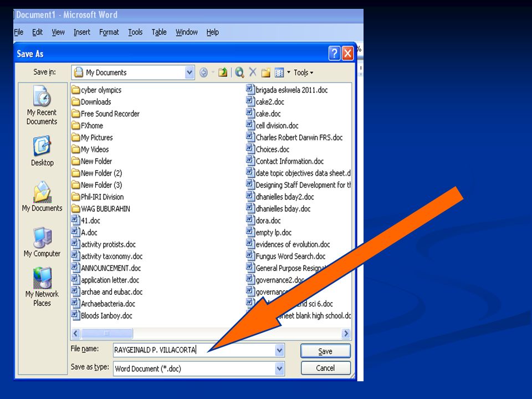Select the cake2.doc file
Viewport: 532px width, 399px height.
click(x=265, y=102)
